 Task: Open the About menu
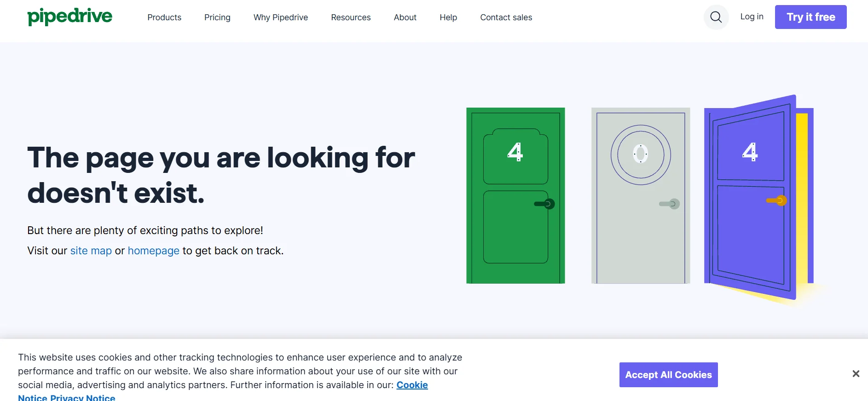[405, 17]
